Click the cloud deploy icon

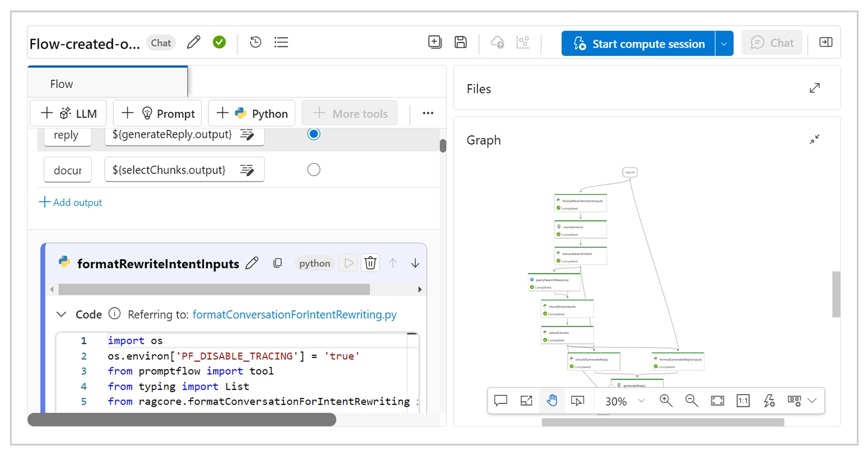pyautogui.click(x=497, y=42)
